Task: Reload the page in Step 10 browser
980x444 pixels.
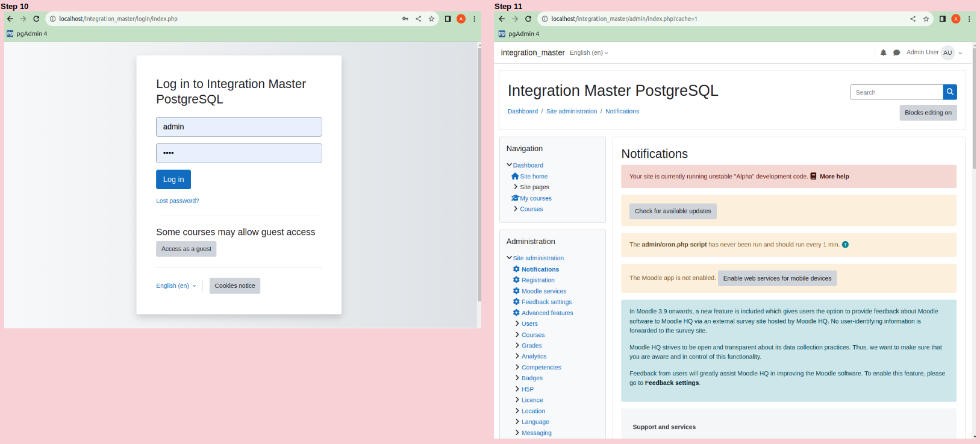Action: (36, 19)
